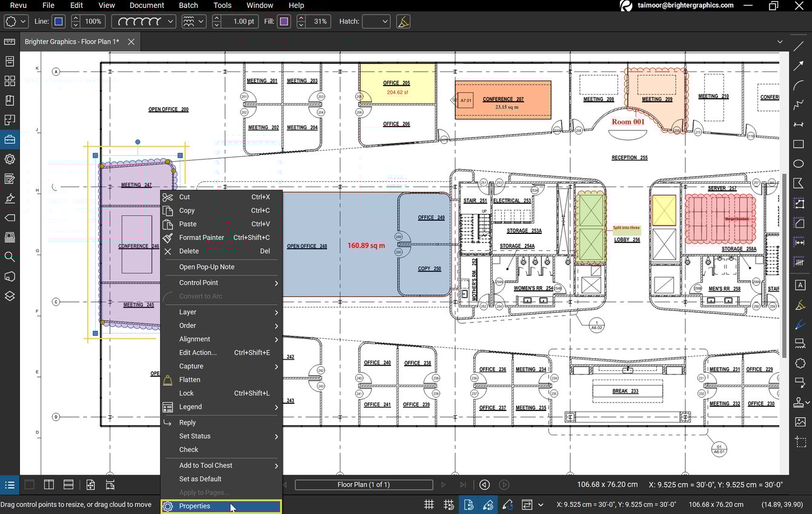Image resolution: width=812 pixels, height=514 pixels.
Task: Open the Search panel with the magnifier icon
Action: click(9, 257)
